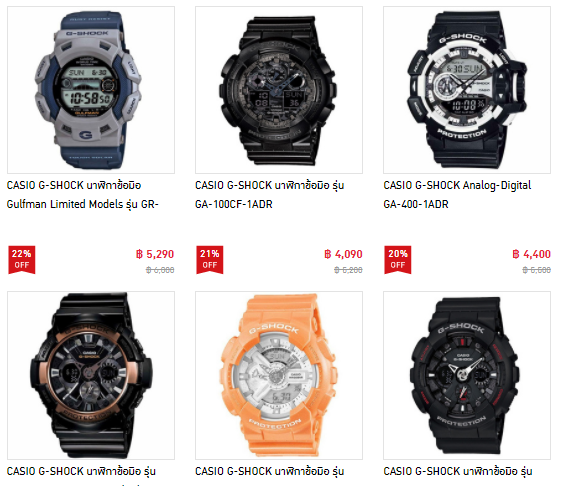Click title under the rose-gold G-Shock
Screen dimensions: 563x486
pyautogui.click(x=81, y=471)
